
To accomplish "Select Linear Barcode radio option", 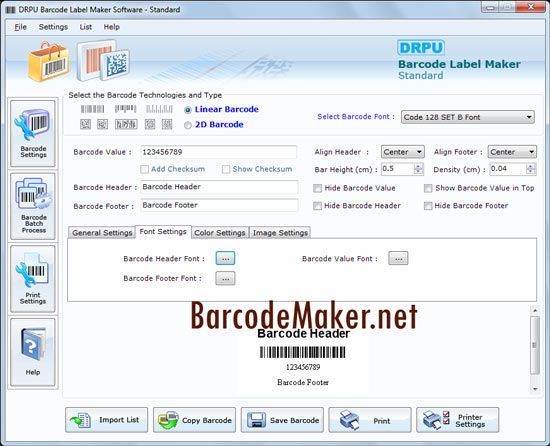I will pos(188,110).
